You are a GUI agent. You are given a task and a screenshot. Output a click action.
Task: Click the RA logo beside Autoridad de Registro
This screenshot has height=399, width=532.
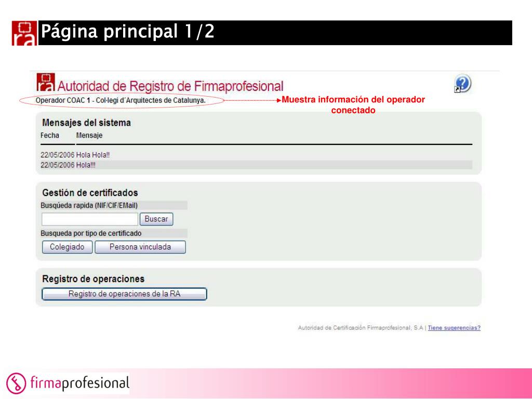coord(46,82)
